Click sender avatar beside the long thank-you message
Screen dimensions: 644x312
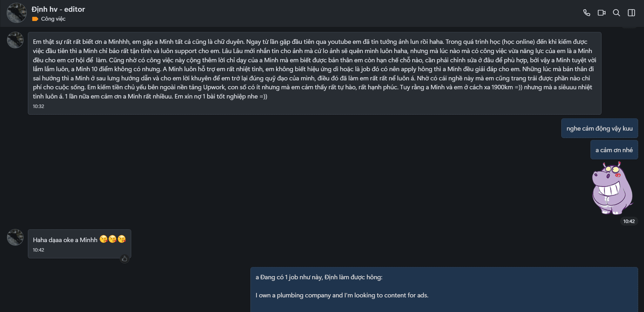click(x=15, y=40)
